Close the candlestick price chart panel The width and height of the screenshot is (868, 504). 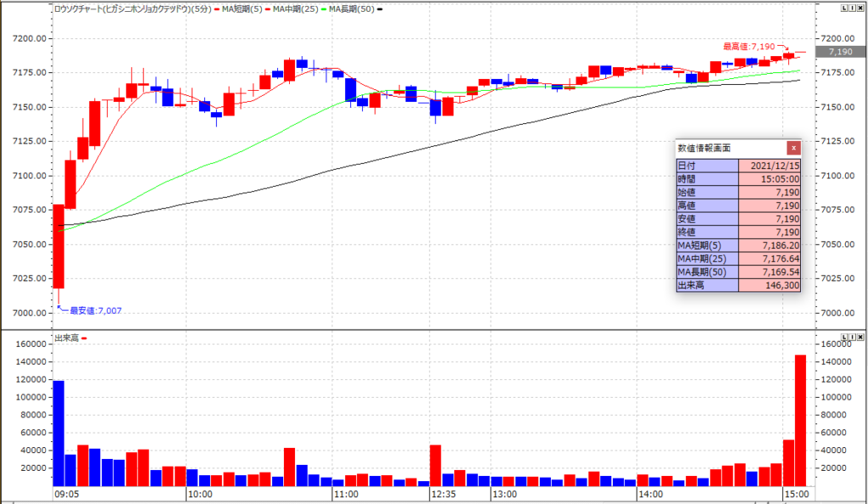859,8
